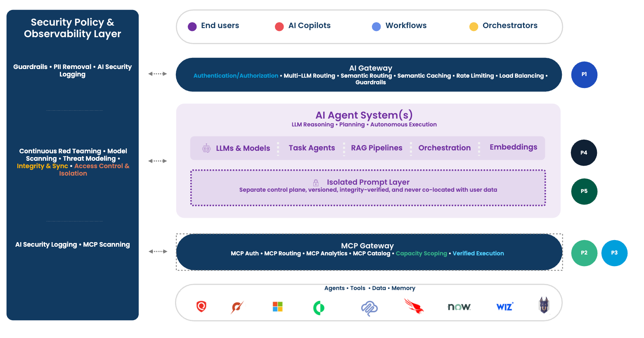Open the Authentication/Authorization link
Screen dimensions: 644x338
point(236,76)
